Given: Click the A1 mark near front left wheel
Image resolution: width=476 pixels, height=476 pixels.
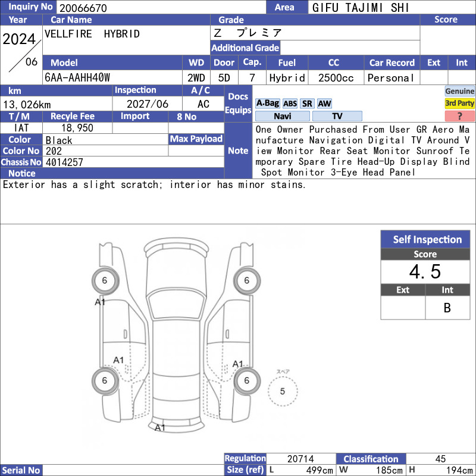Looking at the screenshot, I should [100, 302].
